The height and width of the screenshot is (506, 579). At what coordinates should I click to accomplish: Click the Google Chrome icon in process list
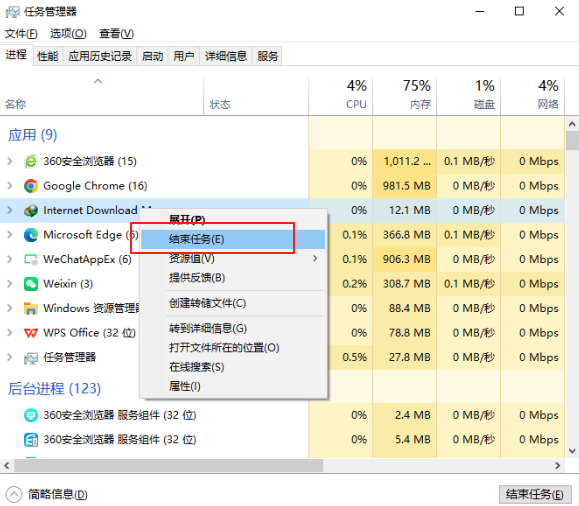tap(31, 186)
